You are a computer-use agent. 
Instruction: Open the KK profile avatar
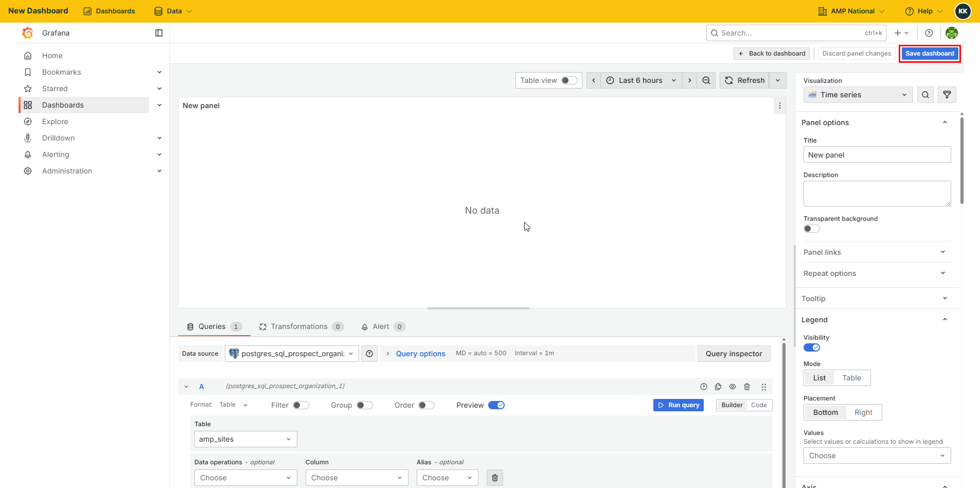[963, 11]
